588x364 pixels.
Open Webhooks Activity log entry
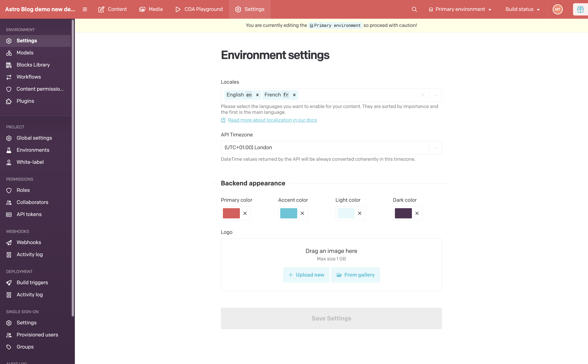(x=35, y=254)
